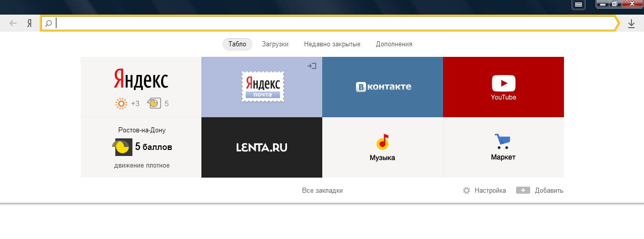
Task: Open the YouTube tile
Action: click(504, 87)
